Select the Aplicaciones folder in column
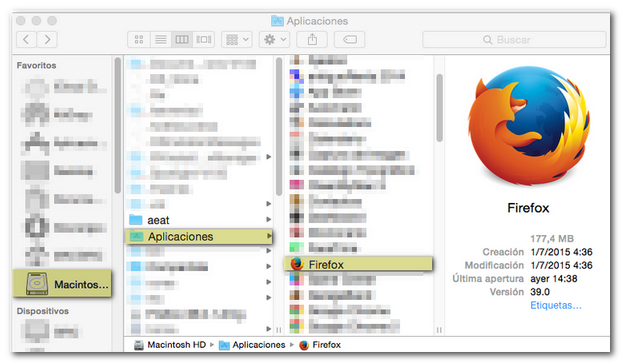Viewport: 621px width, 363px height. tap(199, 236)
